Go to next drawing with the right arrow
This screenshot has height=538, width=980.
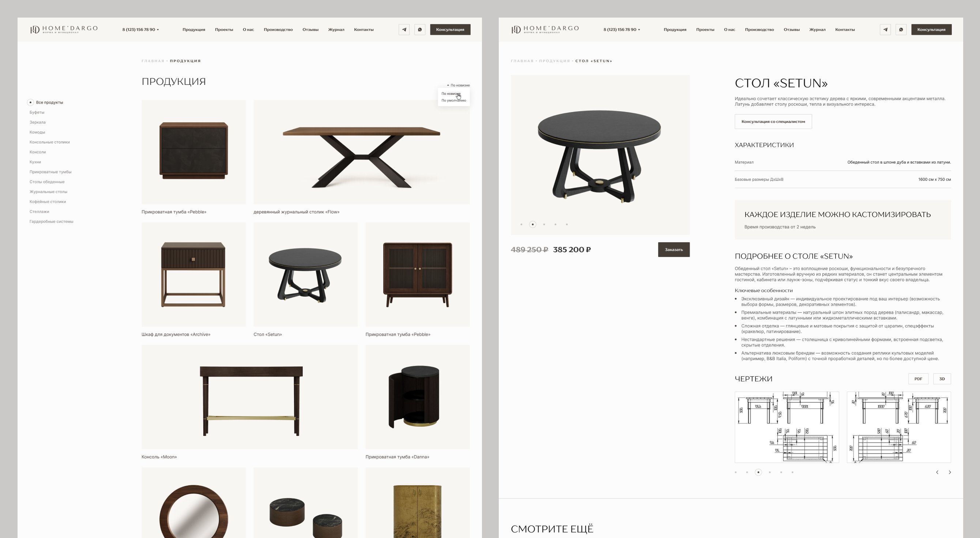[950, 472]
